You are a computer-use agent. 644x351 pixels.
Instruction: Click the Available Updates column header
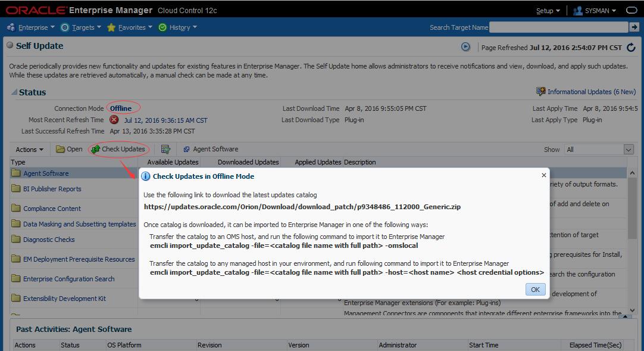(x=173, y=162)
